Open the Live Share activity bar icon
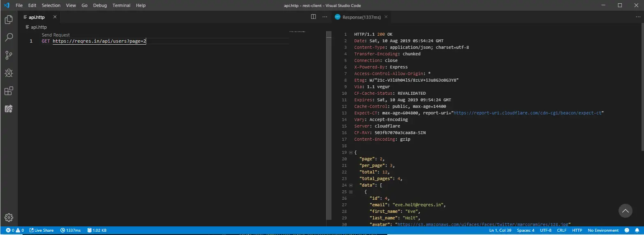644x235 pixels. tap(9, 109)
